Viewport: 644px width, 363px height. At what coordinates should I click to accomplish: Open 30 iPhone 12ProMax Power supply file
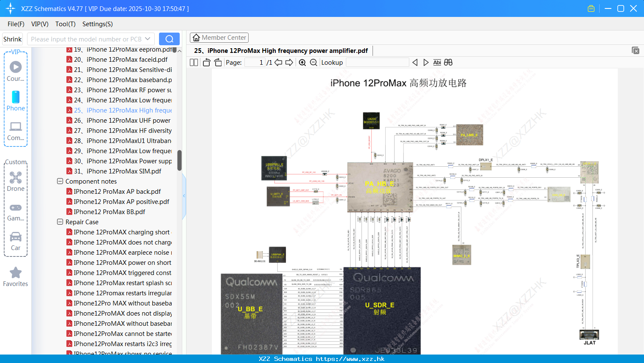pyautogui.click(x=119, y=161)
